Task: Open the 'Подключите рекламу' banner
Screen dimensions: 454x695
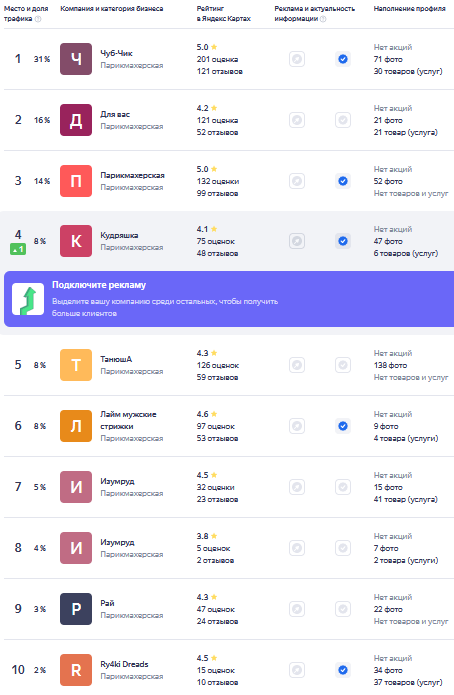Action: tap(229, 299)
